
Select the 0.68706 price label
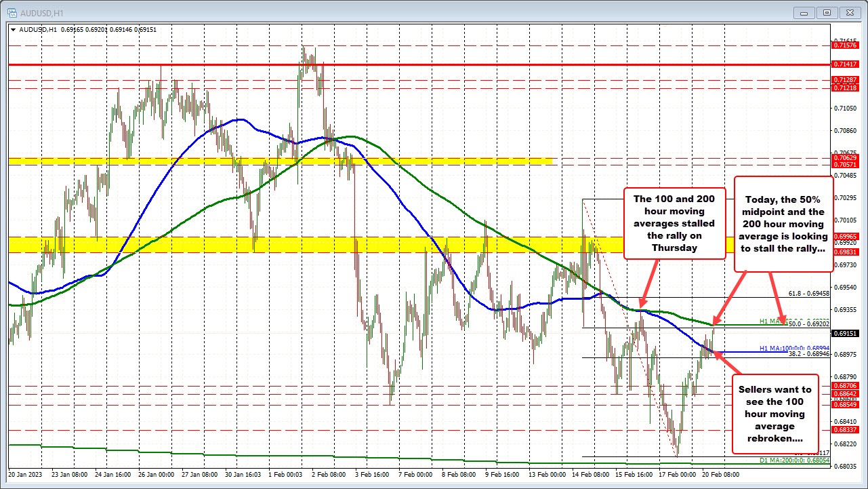click(x=845, y=385)
